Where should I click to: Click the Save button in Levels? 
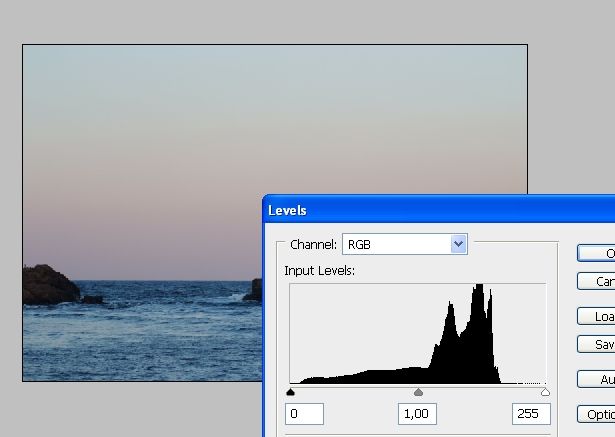597,344
